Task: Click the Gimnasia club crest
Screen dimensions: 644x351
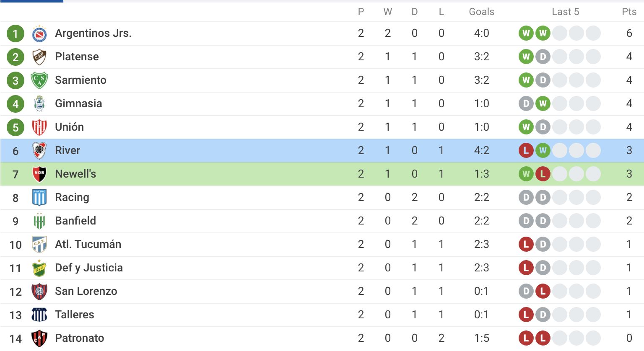Action: pyautogui.click(x=39, y=104)
